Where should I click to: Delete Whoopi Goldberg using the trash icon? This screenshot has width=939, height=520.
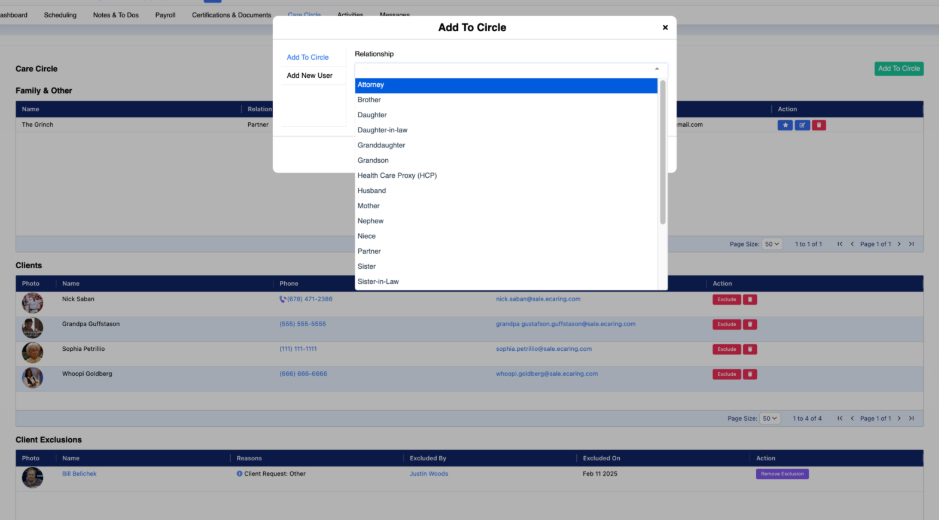coord(750,374)
